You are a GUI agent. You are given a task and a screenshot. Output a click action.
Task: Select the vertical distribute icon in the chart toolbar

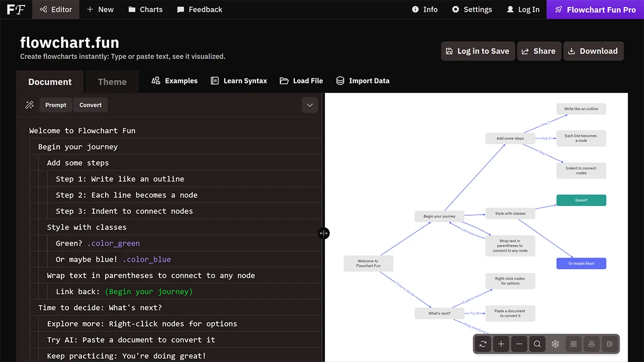[609, 344]
